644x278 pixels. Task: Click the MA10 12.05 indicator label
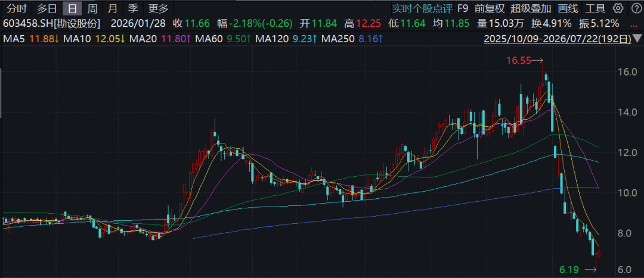coord(95,39)
